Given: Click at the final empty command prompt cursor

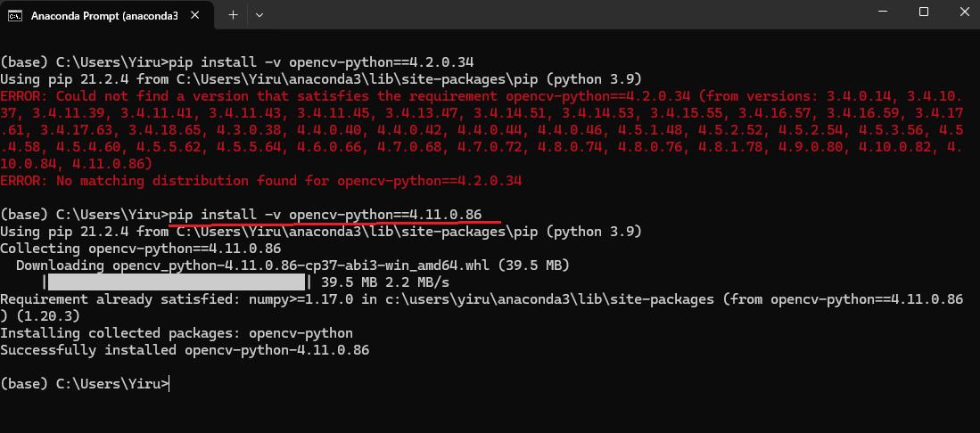Looking at the screenshot, I should pos(169,384).
